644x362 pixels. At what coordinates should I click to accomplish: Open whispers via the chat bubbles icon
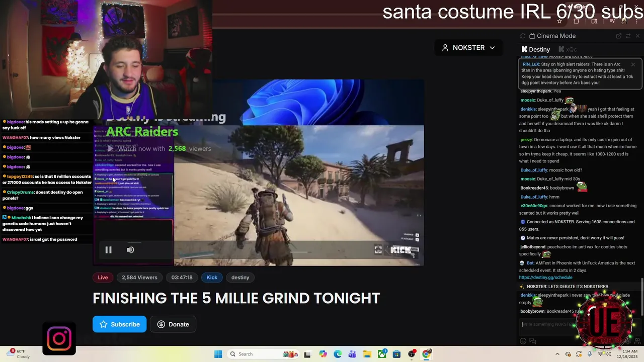(x=533, y=341)
